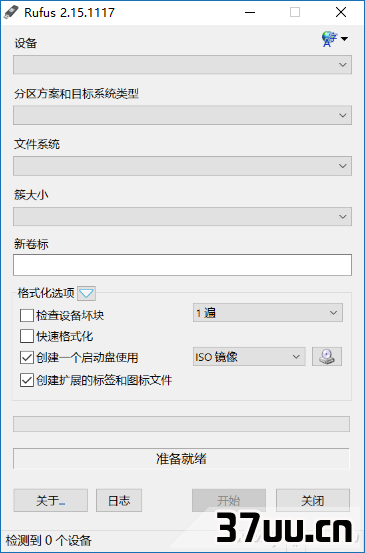Click the 关闭 close button
This screenshot has width=365, height=553.
pos(313,500)
